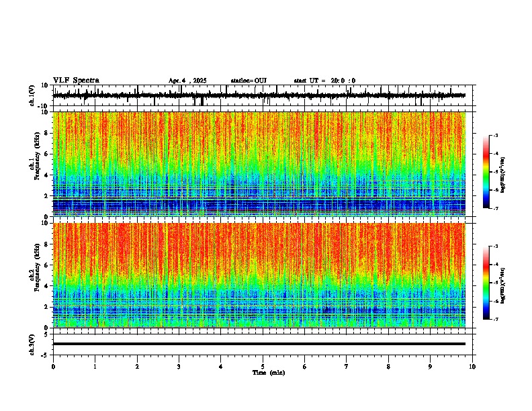532x411 pixels.
Task: Click the time axis tick label 1
Action: pyautogui.click(x=95, y=367)
